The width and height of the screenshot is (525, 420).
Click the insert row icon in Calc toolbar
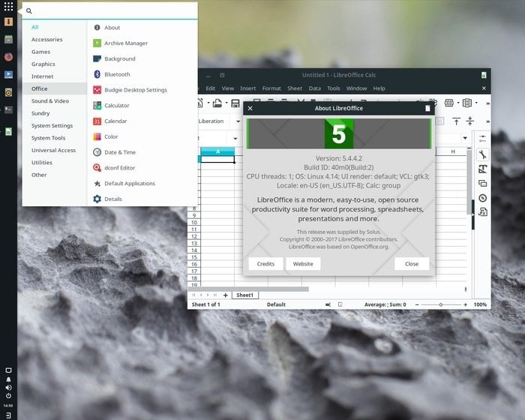click(449, 103)
